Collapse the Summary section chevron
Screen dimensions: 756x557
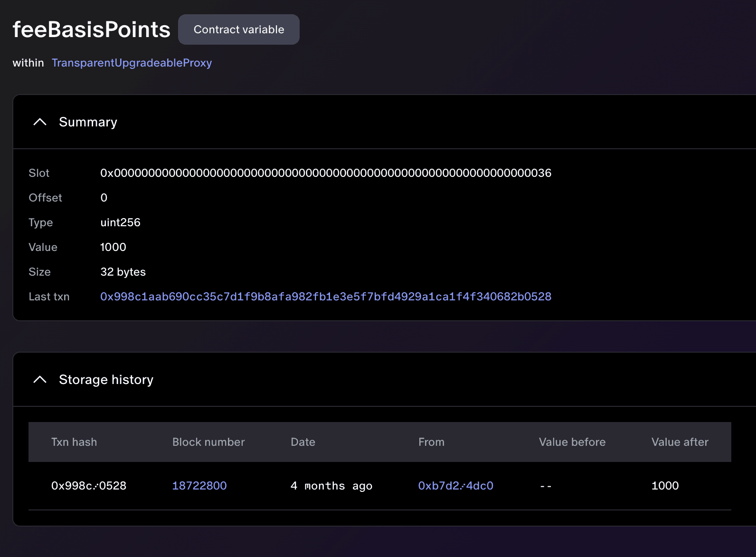[x=40, y=122]
